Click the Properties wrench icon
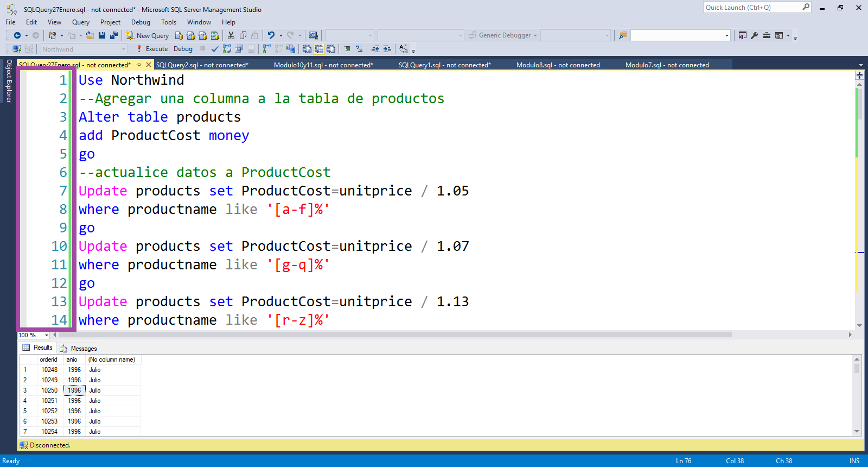Image resolution: width=868 pixels, height=467 pixels. tap(755, 35)
